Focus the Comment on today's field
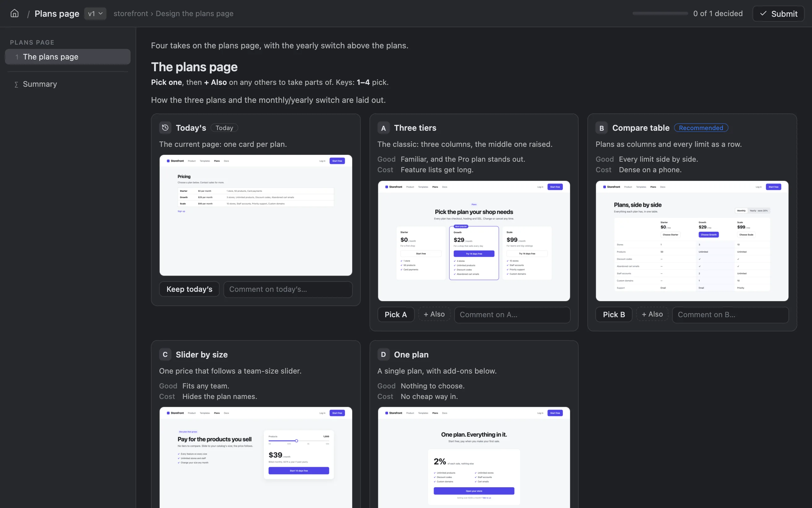This screenshot has width=812, height=508. (288, 289)
